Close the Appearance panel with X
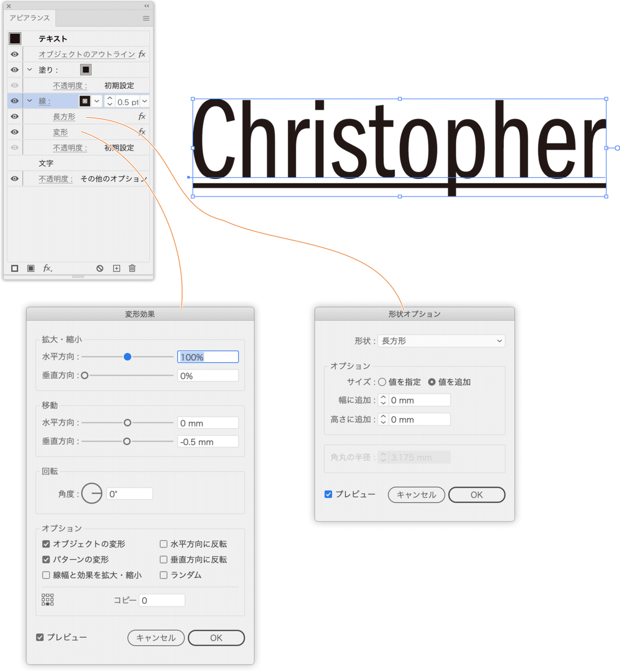This screenshot has height=672, width=620. pos(9,6)
